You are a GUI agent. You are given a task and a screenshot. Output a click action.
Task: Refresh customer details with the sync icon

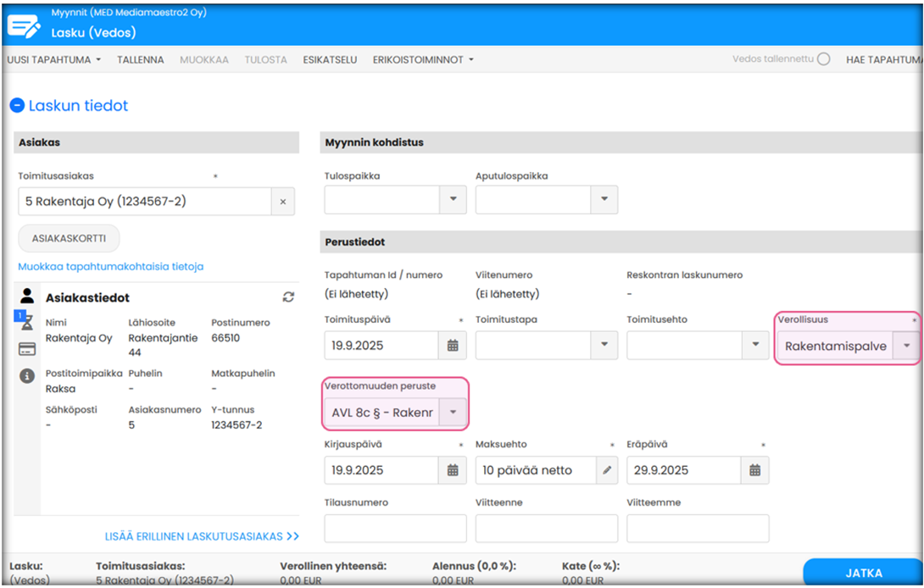(288, 297)
